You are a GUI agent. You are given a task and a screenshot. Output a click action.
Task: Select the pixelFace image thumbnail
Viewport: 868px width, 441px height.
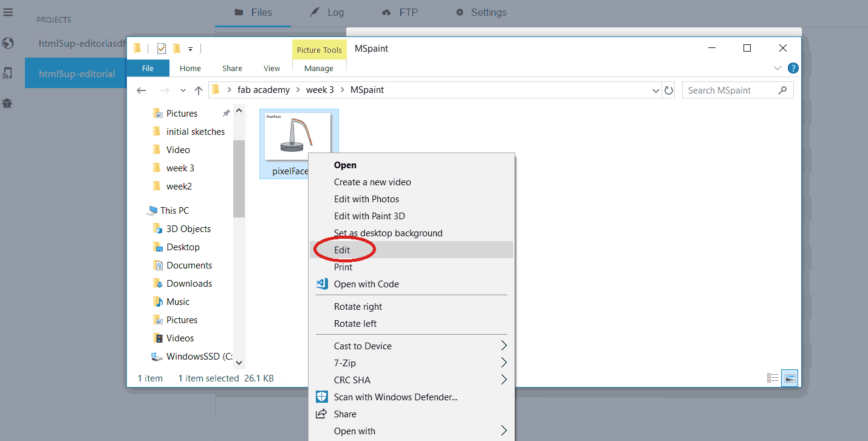point(298,135)
